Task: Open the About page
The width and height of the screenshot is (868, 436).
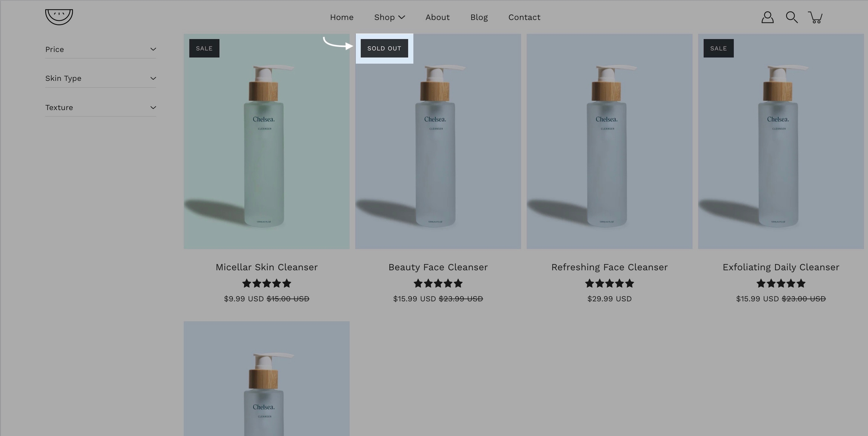Action: [x=437, y=17]
